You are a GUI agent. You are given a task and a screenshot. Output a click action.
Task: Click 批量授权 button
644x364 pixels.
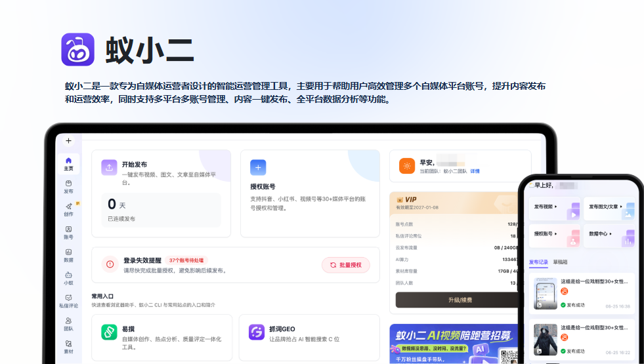point(346,265)
